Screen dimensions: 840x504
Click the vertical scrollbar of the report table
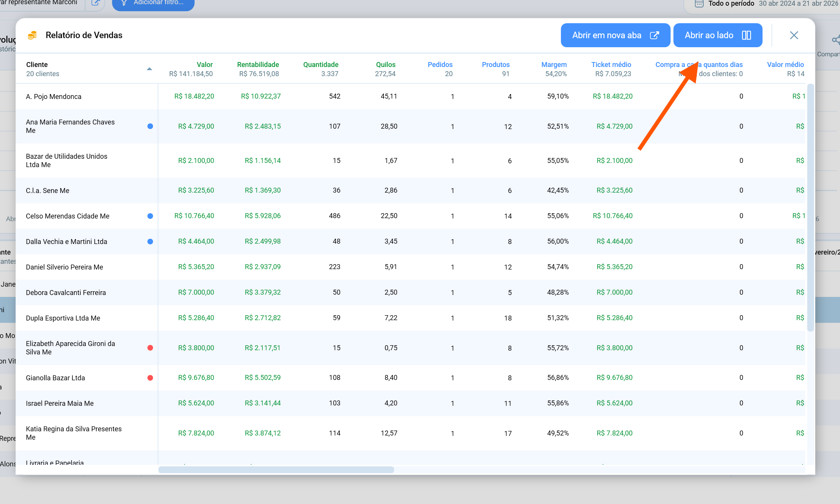click(x=810, y=207)
